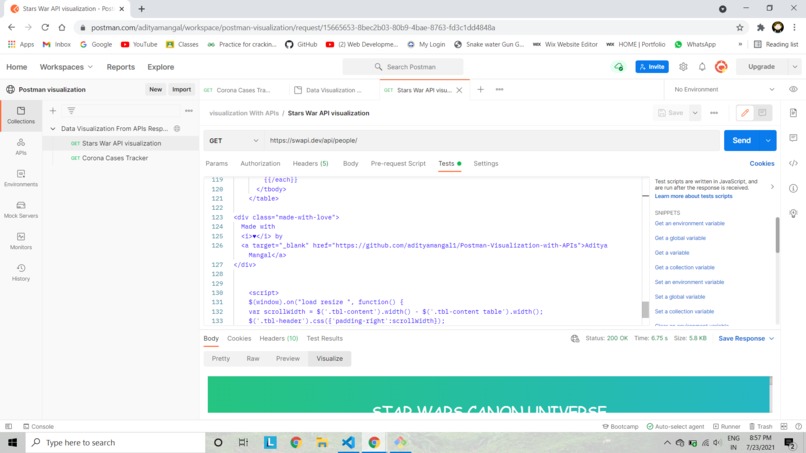Switch to edit mode pencil icon
Viewport: 806px width, 453px height.
745,113
